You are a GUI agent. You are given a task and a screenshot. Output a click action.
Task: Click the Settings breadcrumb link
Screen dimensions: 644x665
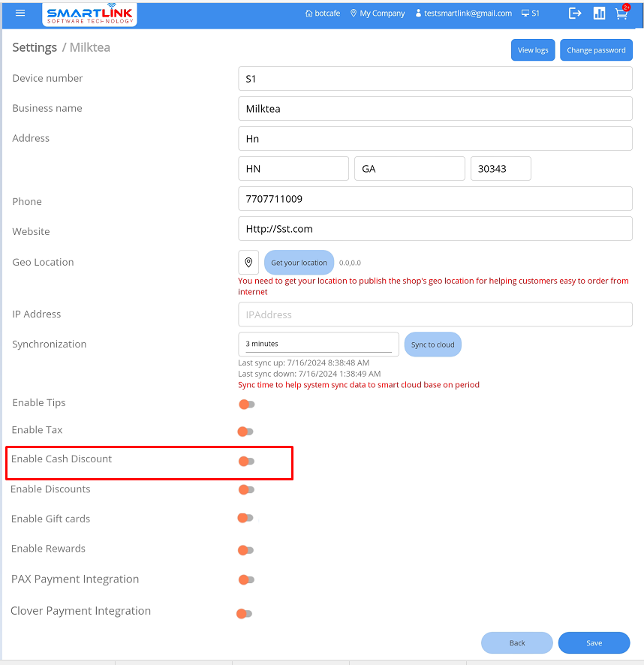35,47
